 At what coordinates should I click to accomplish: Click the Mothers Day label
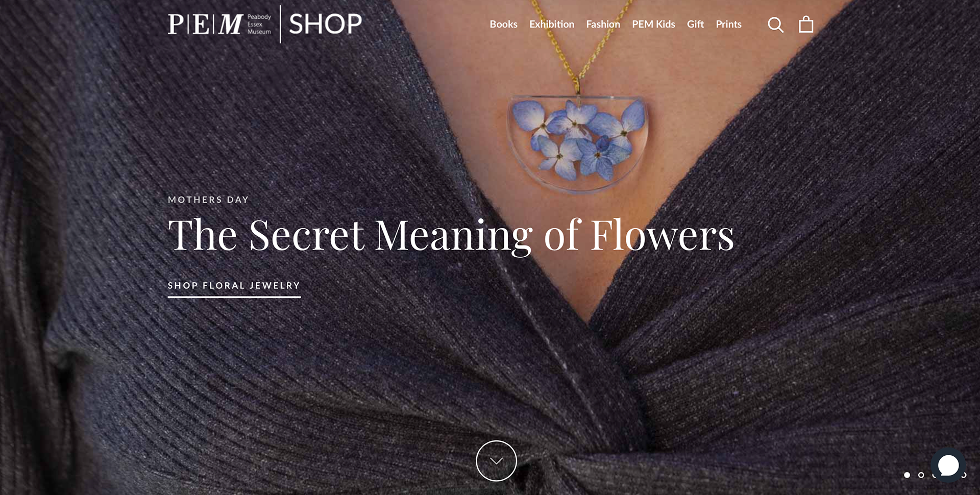(x=208, y=200)
